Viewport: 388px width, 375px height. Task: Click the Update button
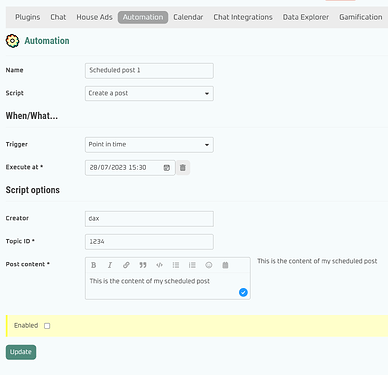[x=21, y=352]
